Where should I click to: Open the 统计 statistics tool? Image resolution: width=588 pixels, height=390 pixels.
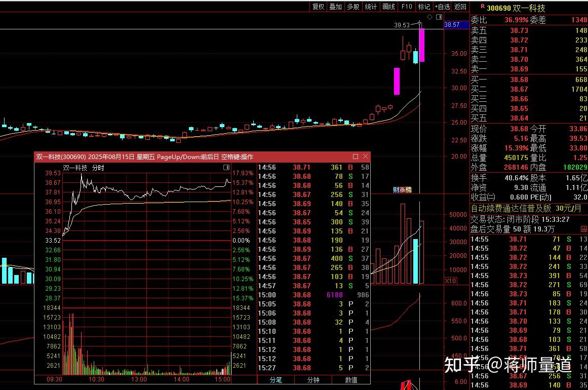tap(371, 7)
